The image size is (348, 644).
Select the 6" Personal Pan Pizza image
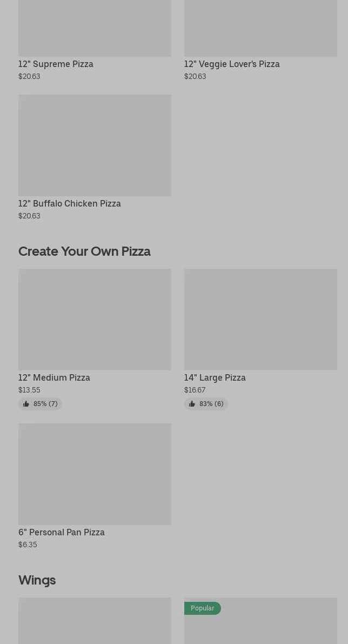pyautogui.click(x=95, y=474)
